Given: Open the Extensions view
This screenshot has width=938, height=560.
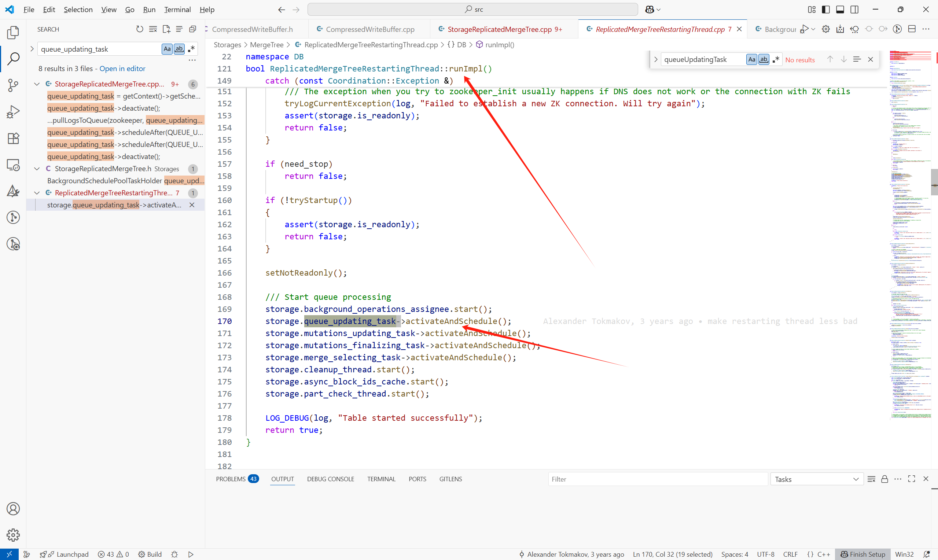Looking at the screenshot, I should 13,138.
